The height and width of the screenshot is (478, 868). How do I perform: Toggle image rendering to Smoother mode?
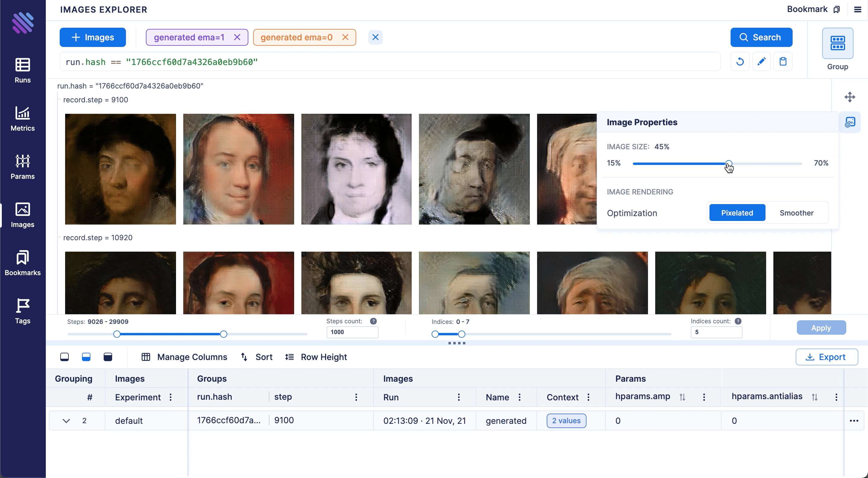[796, 213]
